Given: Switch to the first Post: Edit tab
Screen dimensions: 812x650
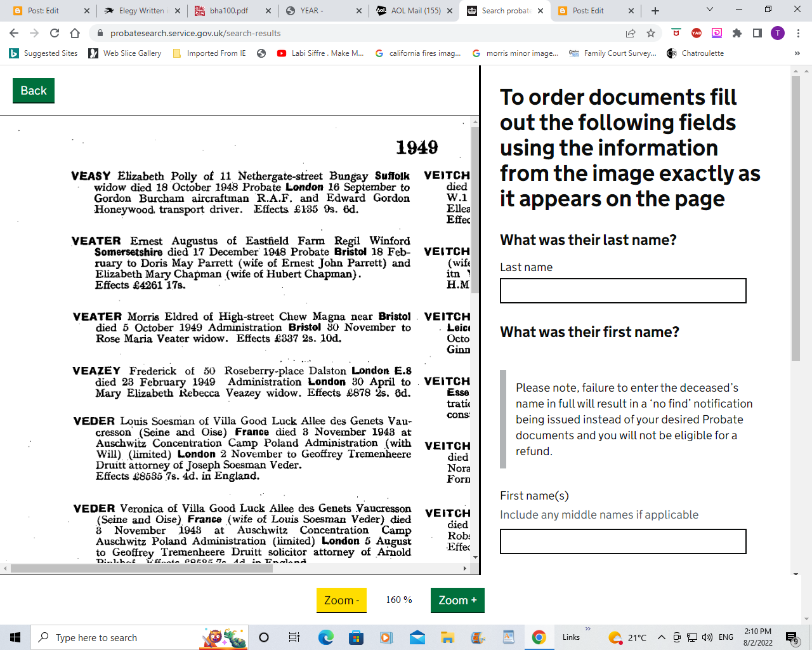Looking at the screenshot, I should [51, 11].
